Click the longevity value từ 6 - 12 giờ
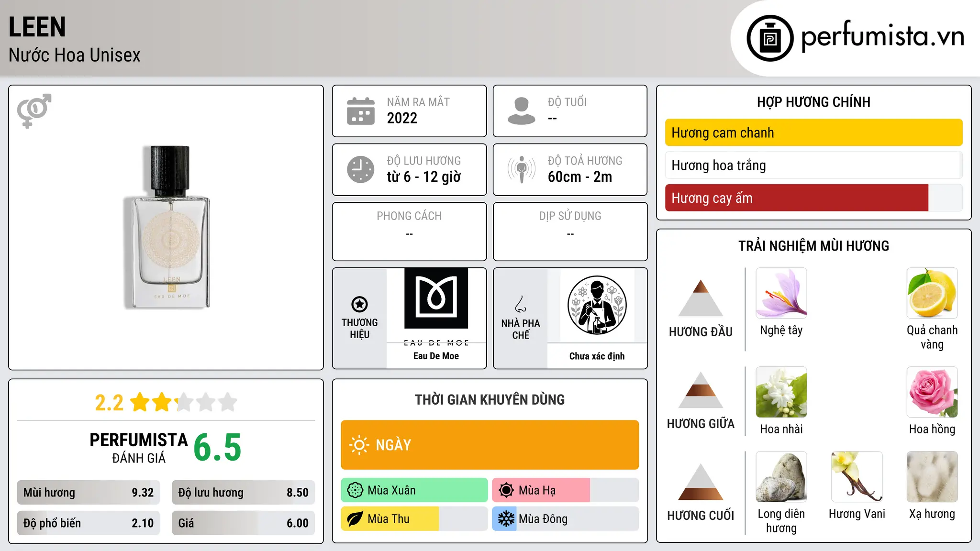 pos(423,176)
